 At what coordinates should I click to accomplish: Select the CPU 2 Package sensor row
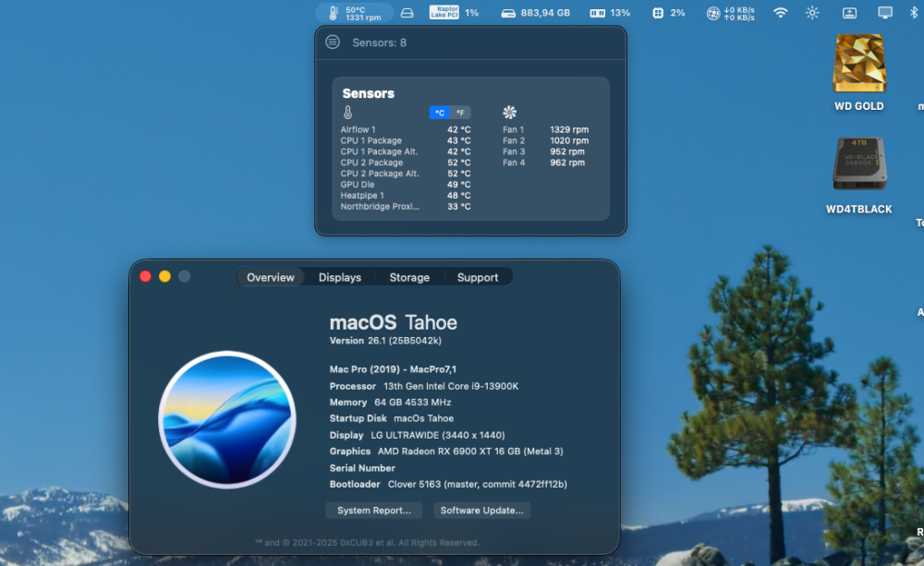[x=406, y=163]
